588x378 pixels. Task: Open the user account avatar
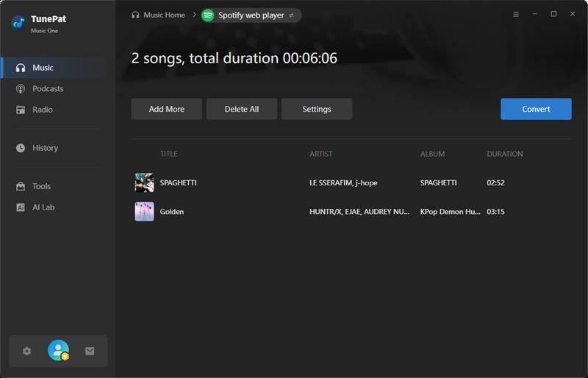click(x=59, y=350)
